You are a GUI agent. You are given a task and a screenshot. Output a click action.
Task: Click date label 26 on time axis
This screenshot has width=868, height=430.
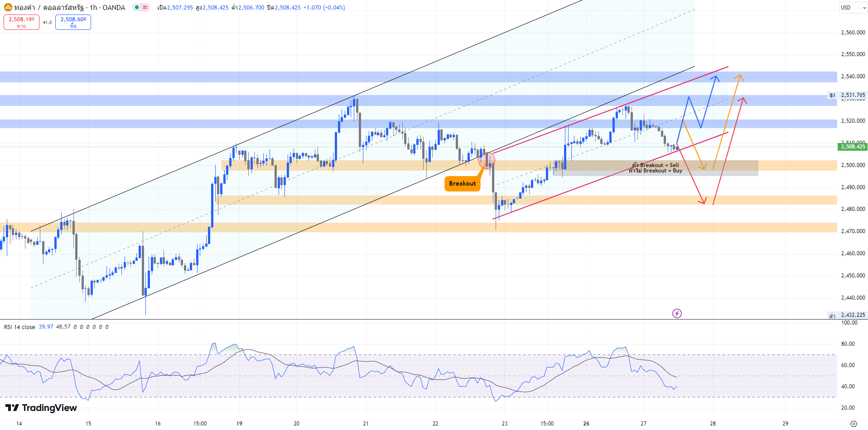click(x=586, y=424)
